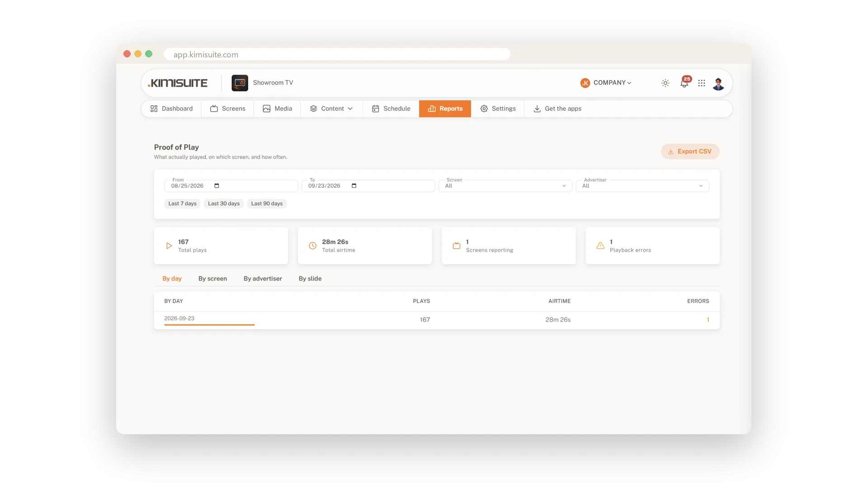Click the BY DAY column header
Viewport: 868px width, 488px height.
pyautogui.click(x=174, y=301)
